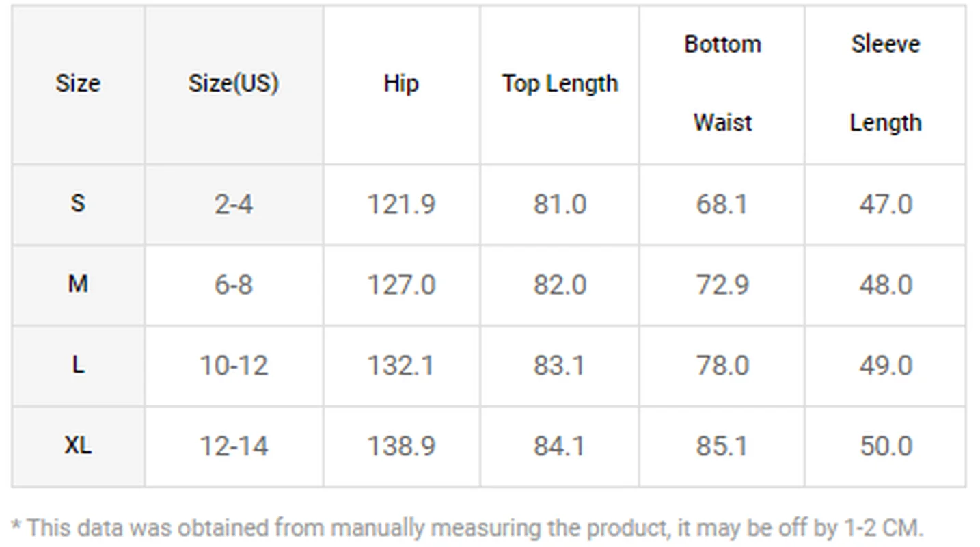Select the Sleeve Length header
The width and height of the screenshot is (980, 547).
click(886, 83)
